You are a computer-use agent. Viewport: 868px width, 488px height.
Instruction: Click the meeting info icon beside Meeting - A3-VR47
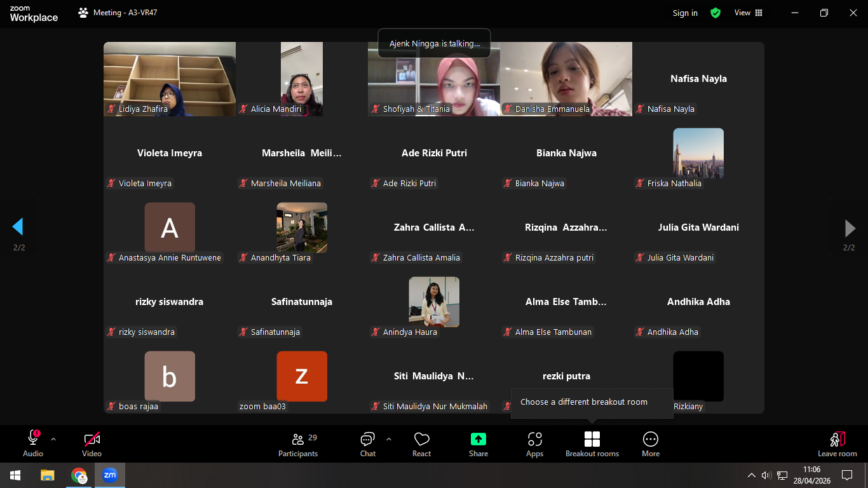[x=83, y=13]
